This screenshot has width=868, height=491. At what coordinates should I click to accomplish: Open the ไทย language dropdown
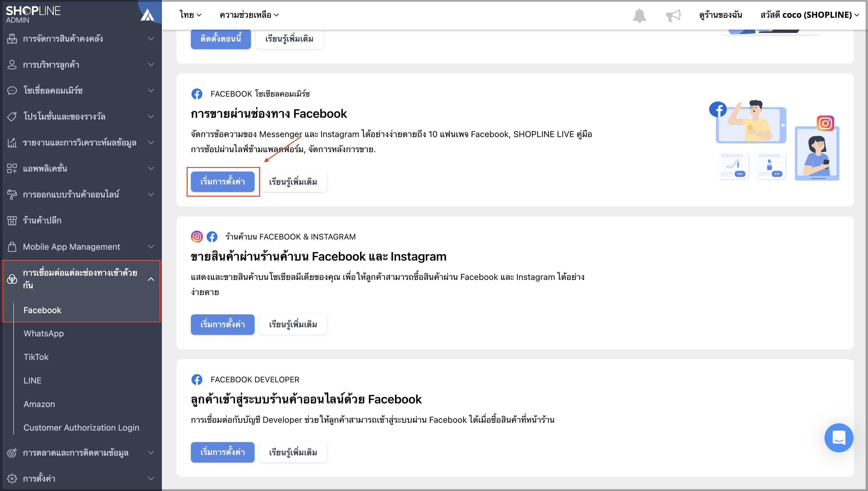(190, 15)
